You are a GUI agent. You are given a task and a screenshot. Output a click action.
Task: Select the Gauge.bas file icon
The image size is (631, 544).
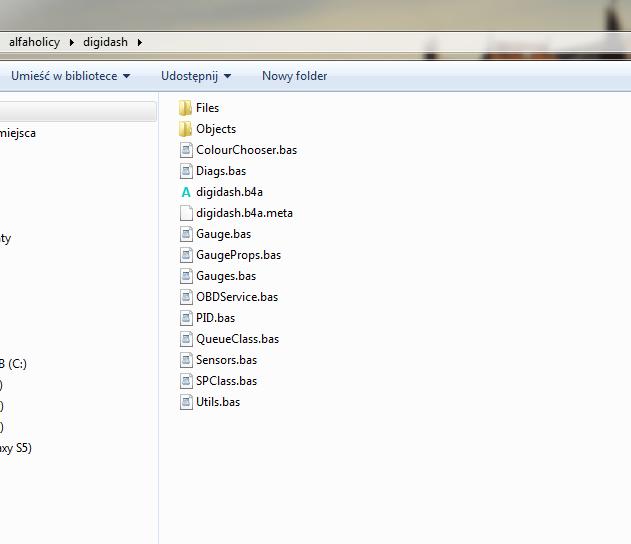pos(186,234)
